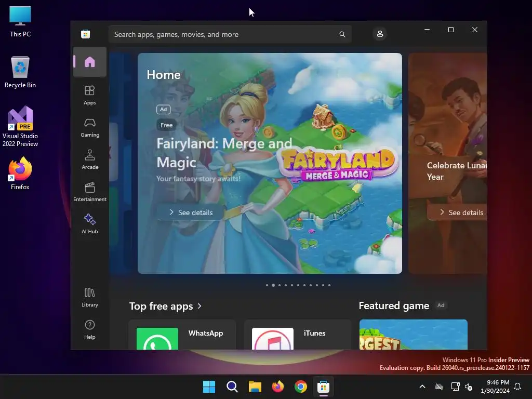The width and height of the screenshot is (532, 399).
Task: Click the Free price badge
Action: click(167, 125)
